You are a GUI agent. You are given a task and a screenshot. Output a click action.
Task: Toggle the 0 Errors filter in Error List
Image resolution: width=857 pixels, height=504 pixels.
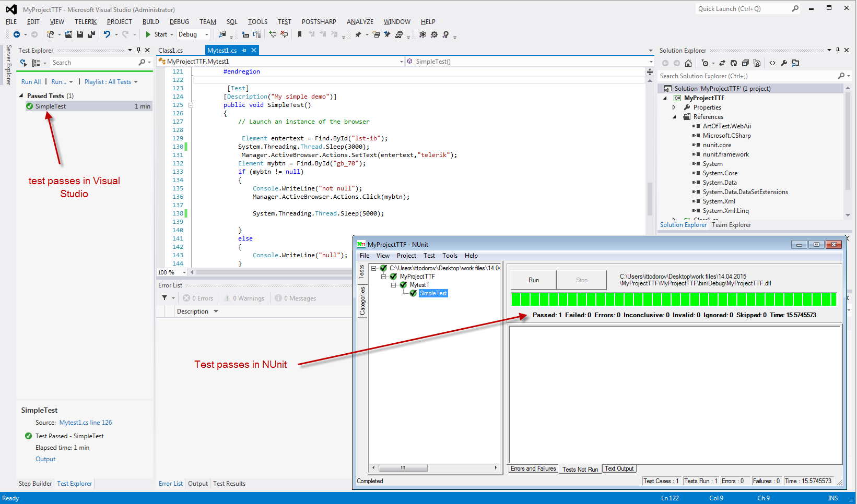198,298
